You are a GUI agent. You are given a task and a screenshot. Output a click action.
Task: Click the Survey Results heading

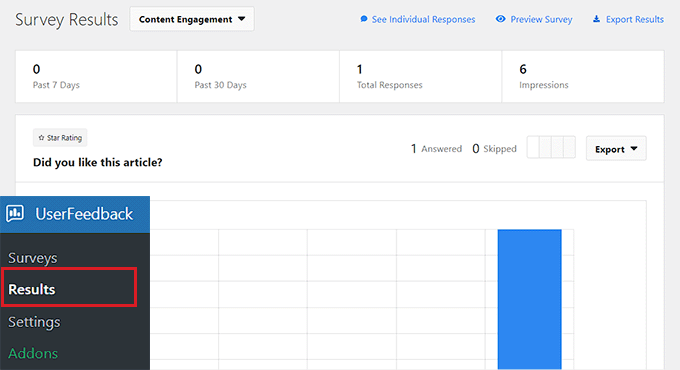(x=66, y=20)
